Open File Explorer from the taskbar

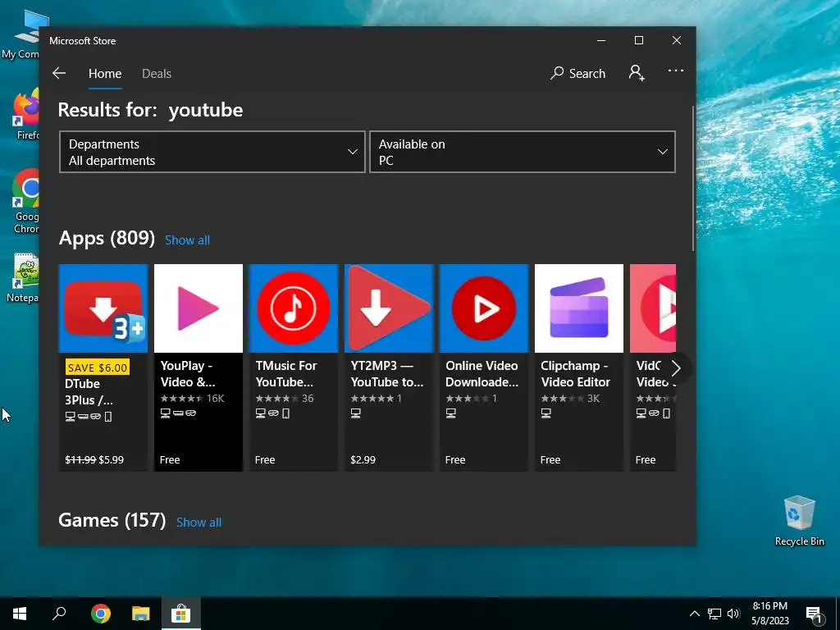141,614
